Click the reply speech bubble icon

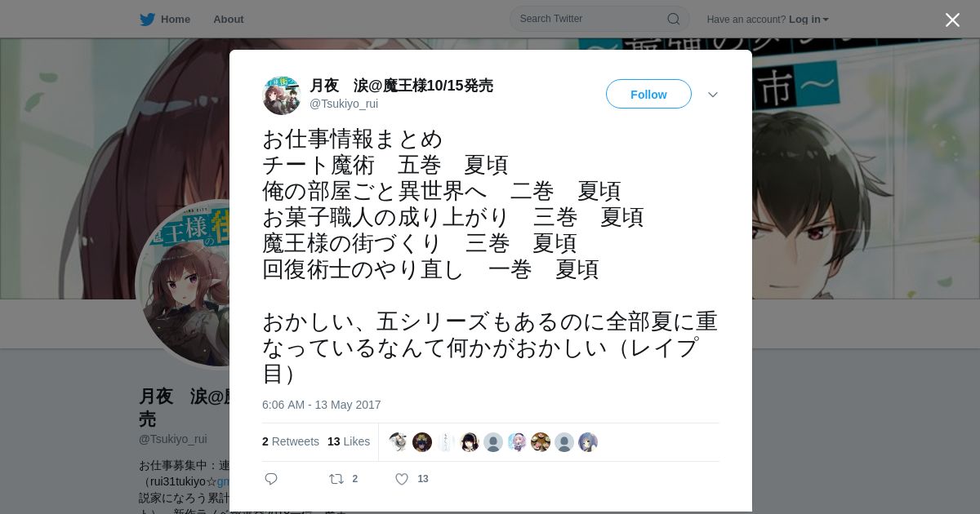point(271,479)
